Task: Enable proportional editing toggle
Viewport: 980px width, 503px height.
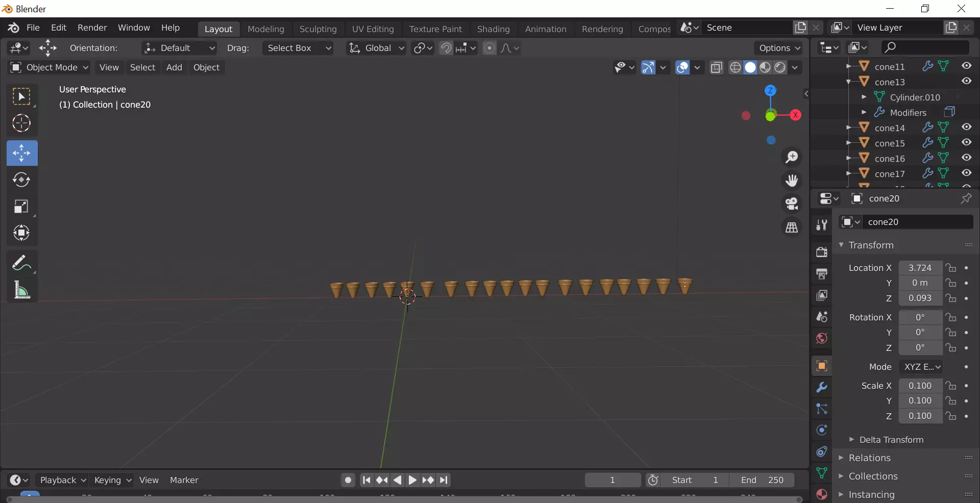Action: click(x=489, y=48)
